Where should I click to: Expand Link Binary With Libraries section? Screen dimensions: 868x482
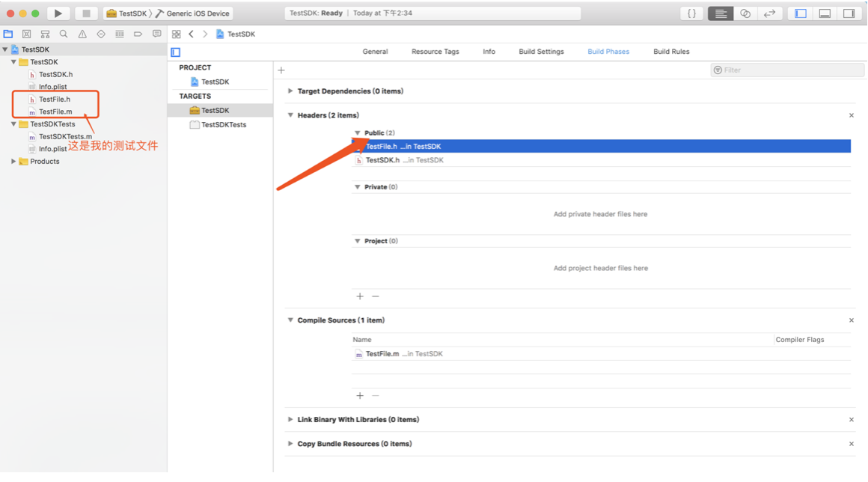(x=290, y=419)
